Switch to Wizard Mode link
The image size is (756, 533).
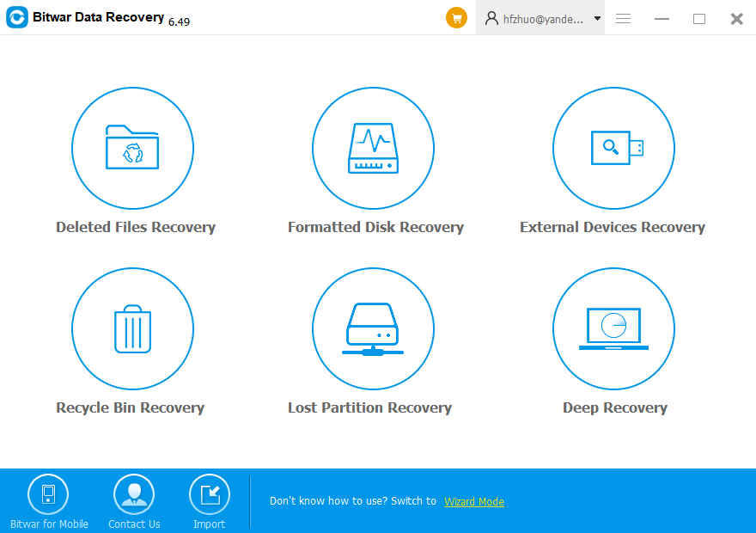[x=474, y=502]
